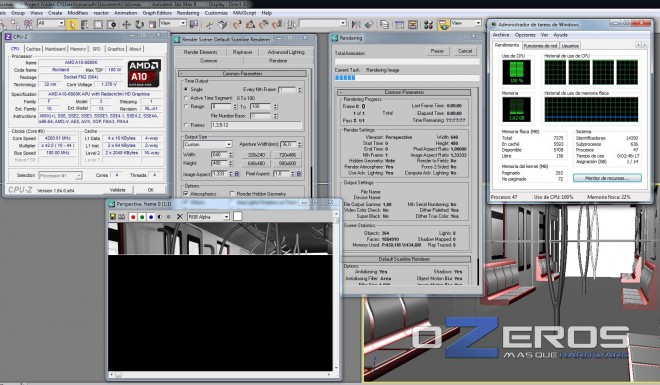Toggle the Pixel Aspect lock button
This screenshot has height=385, width=660.
299,173
